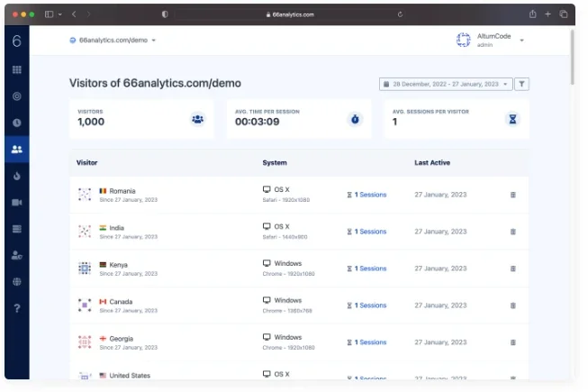
Task: Open the sidebar globe websites icon
Action: 17,282
